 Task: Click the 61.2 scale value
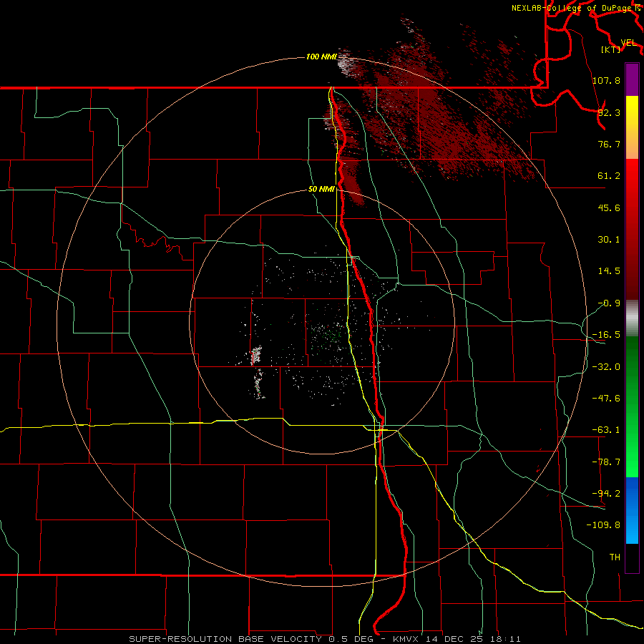click(609, 176)
